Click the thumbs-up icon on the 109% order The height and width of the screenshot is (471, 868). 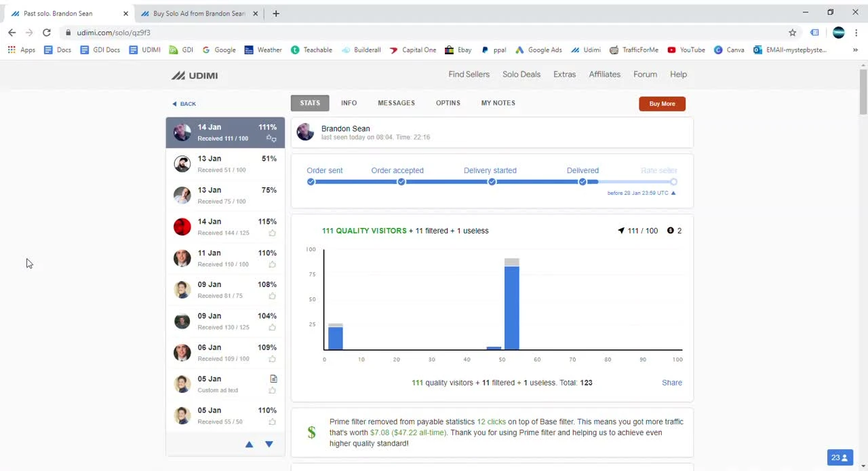coord(273,358)
